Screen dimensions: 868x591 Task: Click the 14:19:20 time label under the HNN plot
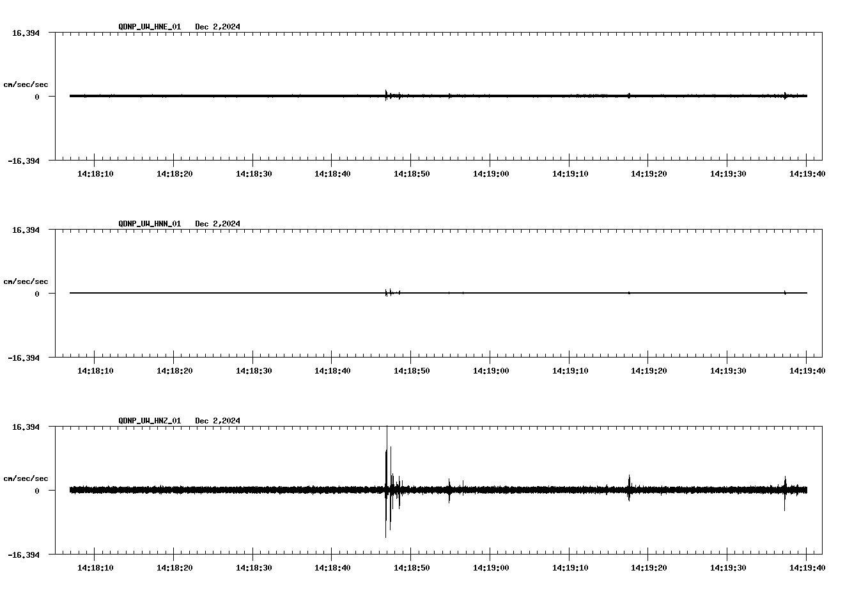[x=648, y=370]
